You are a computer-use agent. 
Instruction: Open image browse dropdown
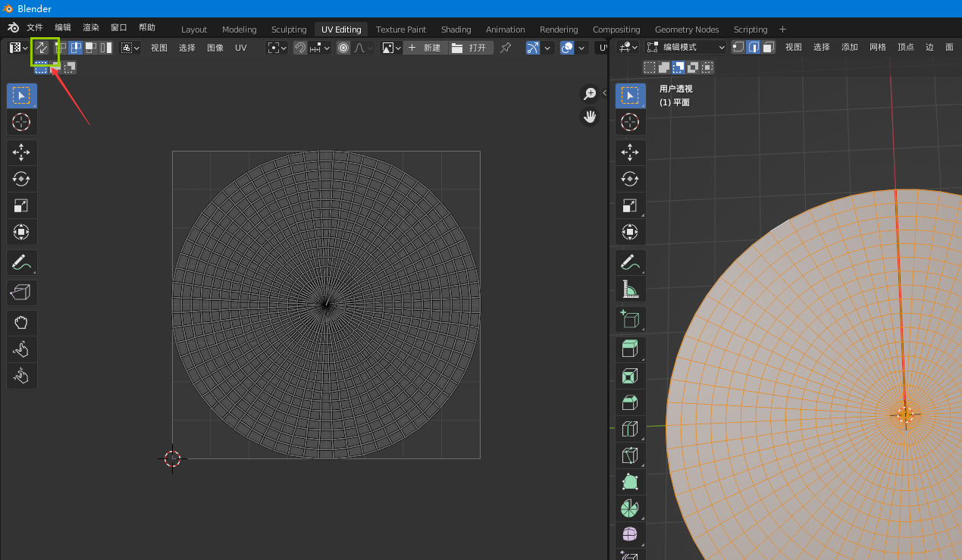coord(391,48)
